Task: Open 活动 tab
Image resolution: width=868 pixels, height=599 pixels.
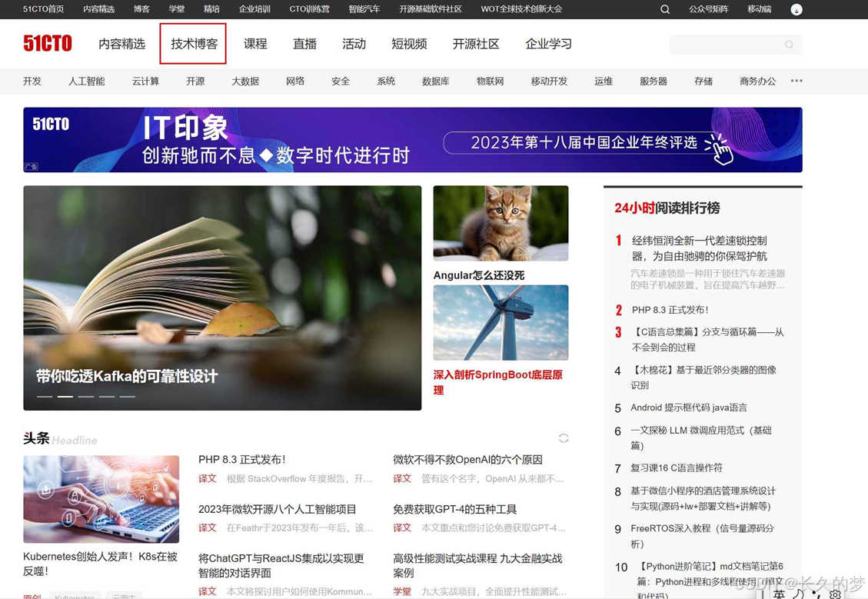Action: (354, 44)
